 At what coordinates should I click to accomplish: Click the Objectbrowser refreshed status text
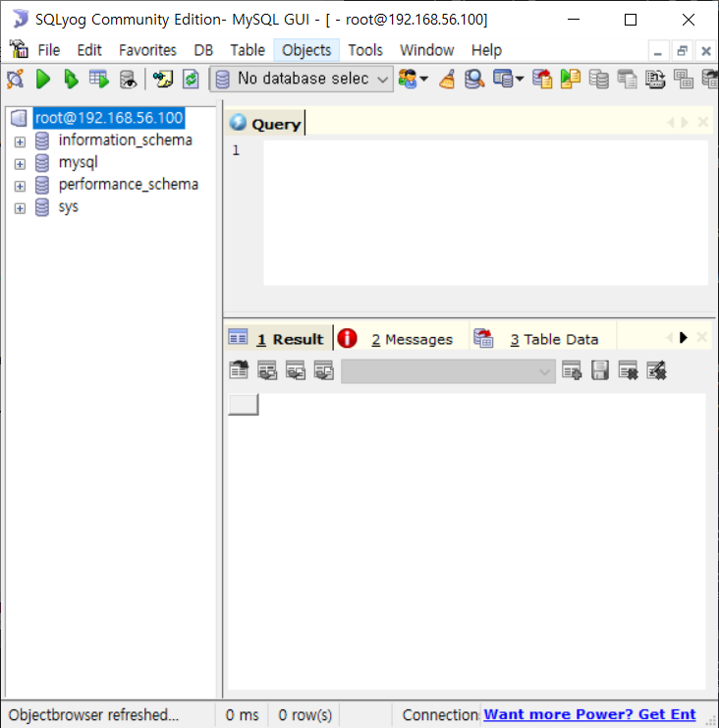click(x=93, y=715)
